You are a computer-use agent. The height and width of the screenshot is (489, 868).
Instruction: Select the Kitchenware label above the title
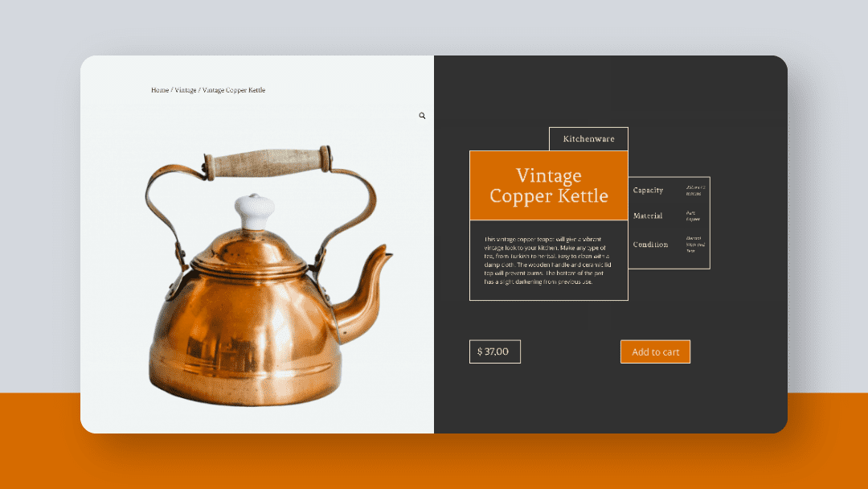click(588, 138)
